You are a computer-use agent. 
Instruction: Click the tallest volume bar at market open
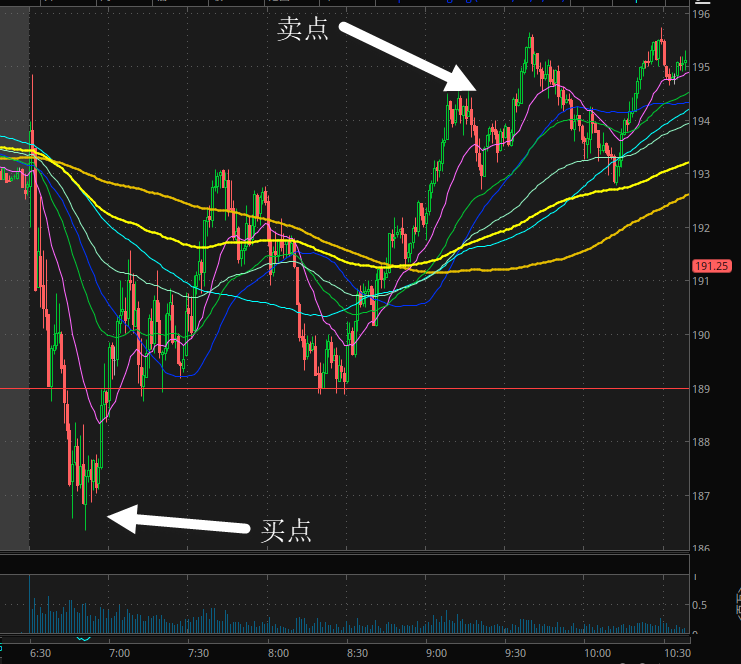click(x=30, y=604)
